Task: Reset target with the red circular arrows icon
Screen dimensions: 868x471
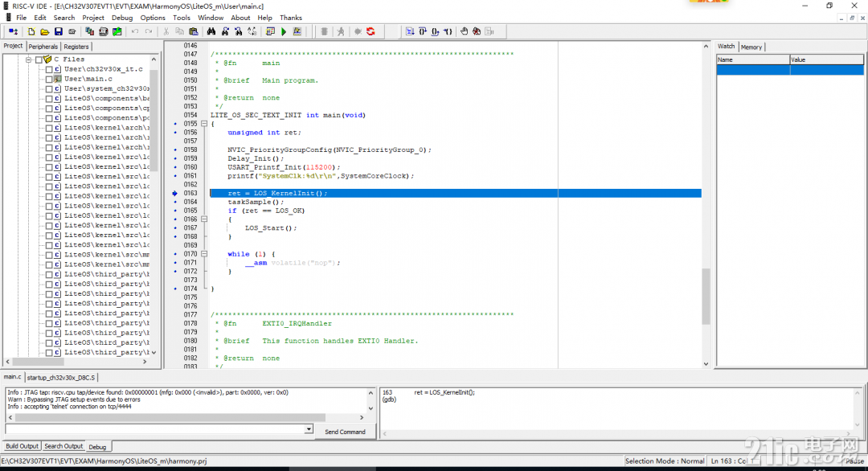Action: pyautogui.click(x=371, y=32)
